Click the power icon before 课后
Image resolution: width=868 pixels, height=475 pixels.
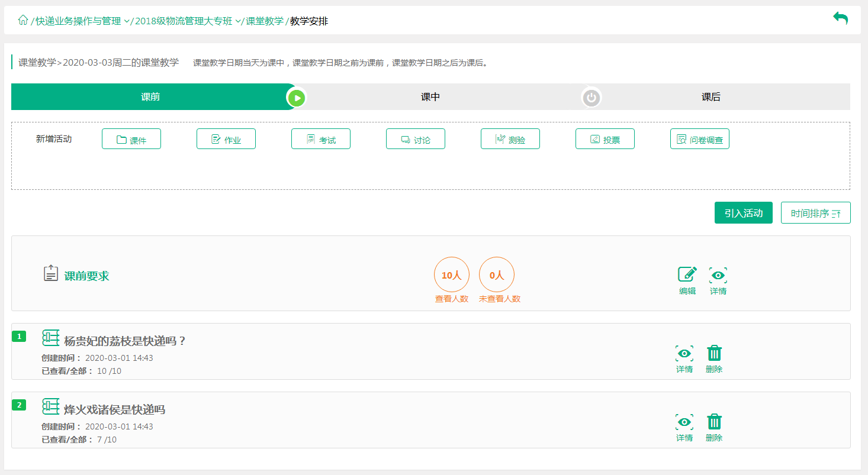[591, 98]
